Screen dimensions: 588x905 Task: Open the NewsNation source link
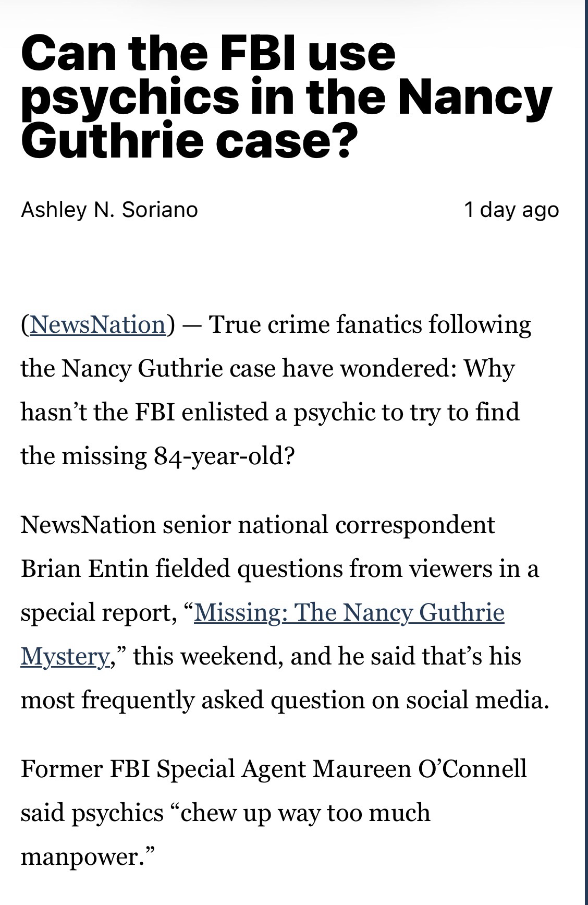pos(98,324)
